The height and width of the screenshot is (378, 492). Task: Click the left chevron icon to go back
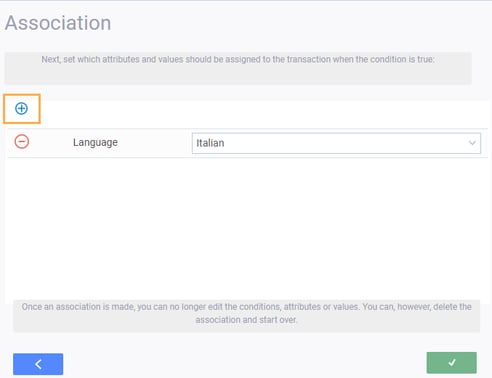coord(38,364)
